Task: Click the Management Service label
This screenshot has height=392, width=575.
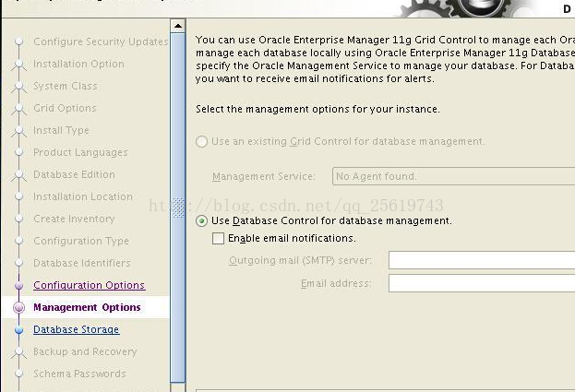Action: click(x=264, y=176)
